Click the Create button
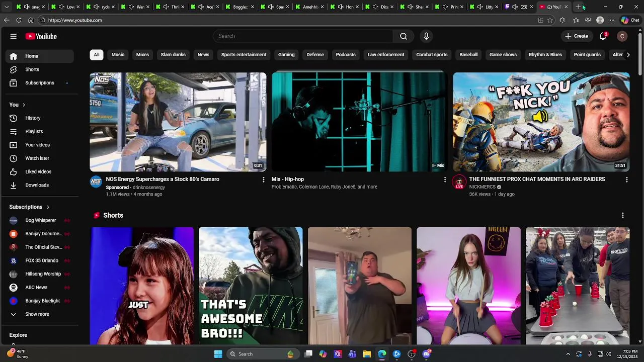The image size is (644, 362). tap(577, 36)
